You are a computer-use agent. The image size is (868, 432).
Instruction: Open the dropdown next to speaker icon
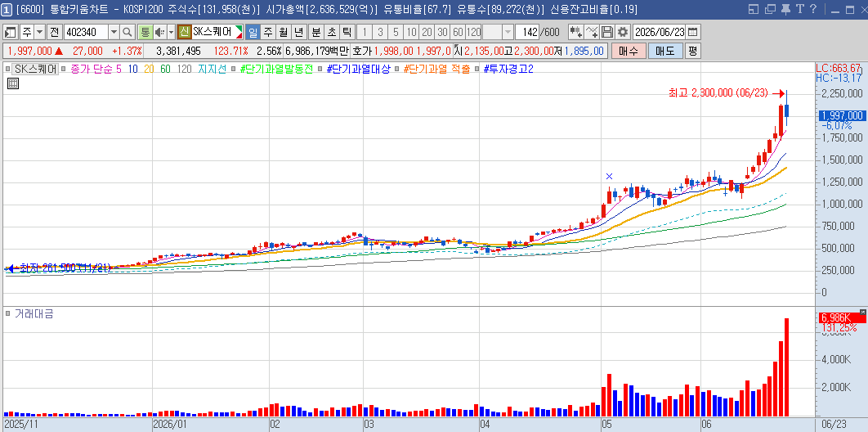coord(171,32)
